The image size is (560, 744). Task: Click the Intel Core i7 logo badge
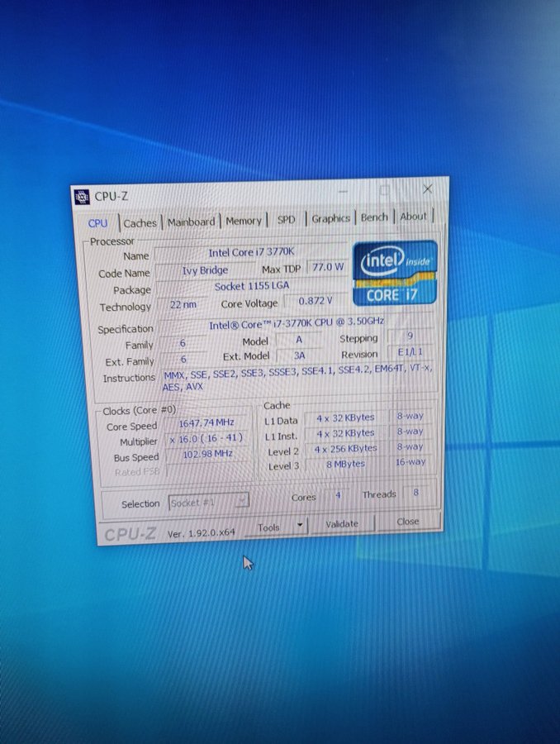click(x=395, y=274)
